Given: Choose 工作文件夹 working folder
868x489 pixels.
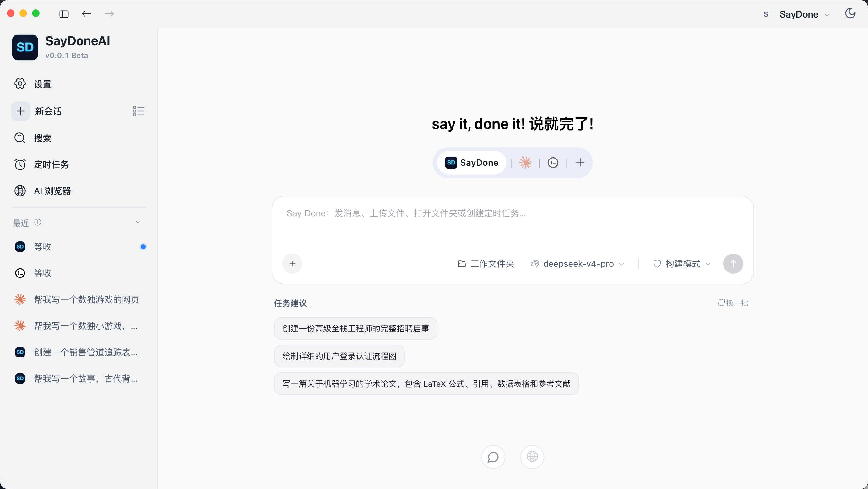Looking at the screenshot, I should click(x=486, y=264).
